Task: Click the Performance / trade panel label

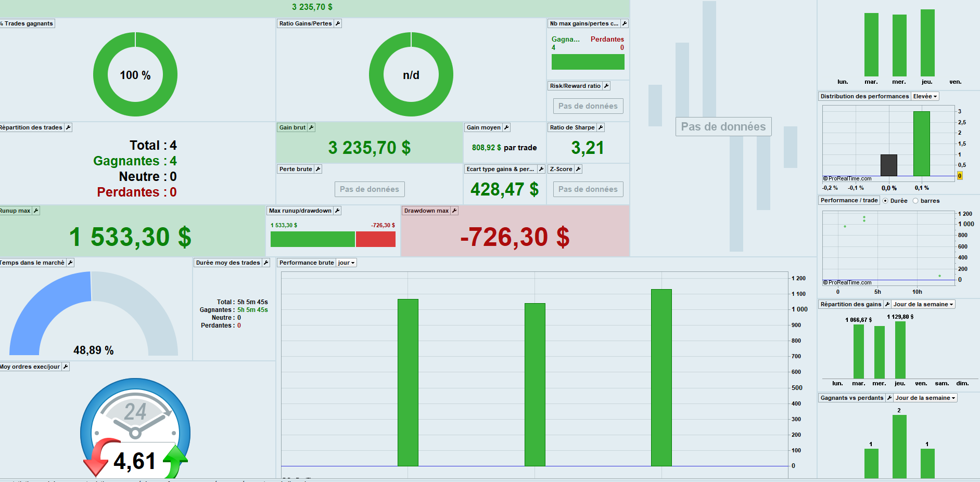Action: [x=849, y=200]
